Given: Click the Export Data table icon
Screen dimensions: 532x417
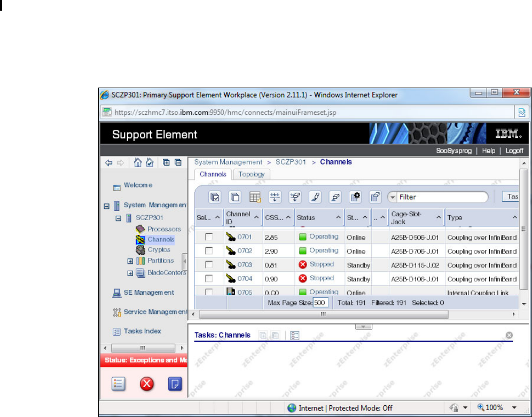Looking at the screenshot, I should coord(255,197).
